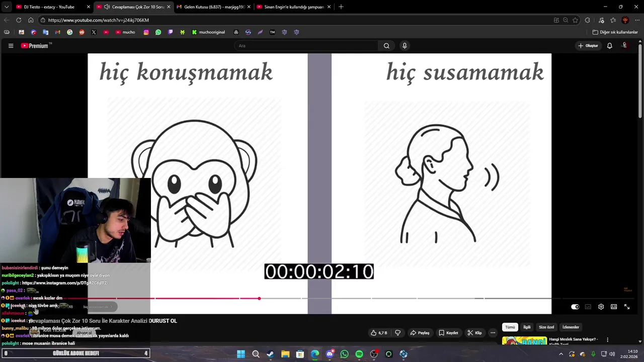
Task: Mute the Cevaplaması Çok Zor tab speaker icon
Action: pyautogui.click(x=107, y=7)
